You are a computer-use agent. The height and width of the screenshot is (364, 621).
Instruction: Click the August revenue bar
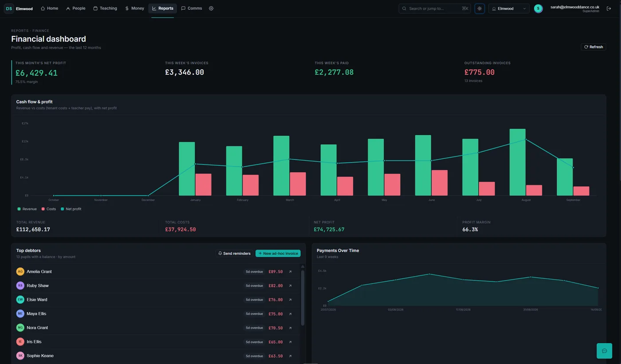pyautogui.click(x=518, y=162)
